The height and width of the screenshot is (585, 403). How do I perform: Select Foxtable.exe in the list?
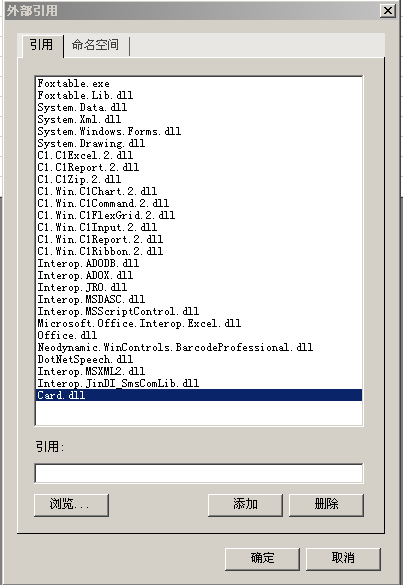tap(199, 83)
